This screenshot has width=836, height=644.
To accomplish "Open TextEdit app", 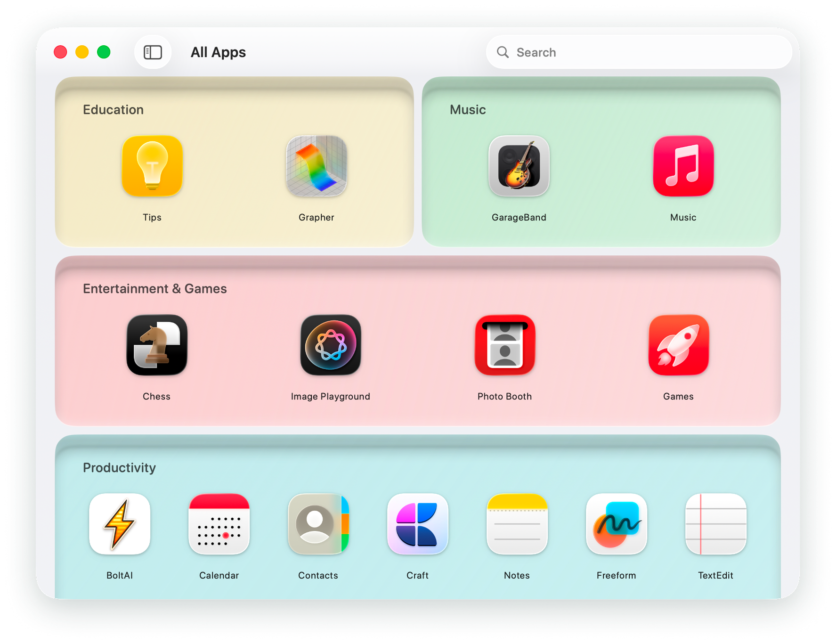I will coord(716,524).
